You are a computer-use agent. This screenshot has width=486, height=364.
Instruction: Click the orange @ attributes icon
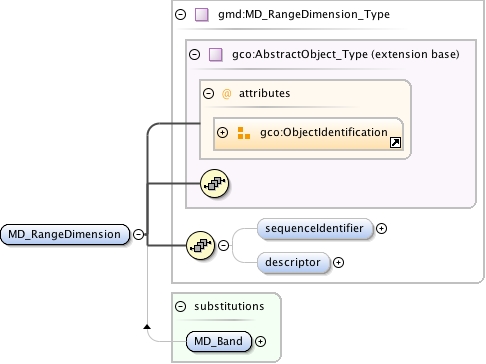pyautogui.click(x=226, y=94)
